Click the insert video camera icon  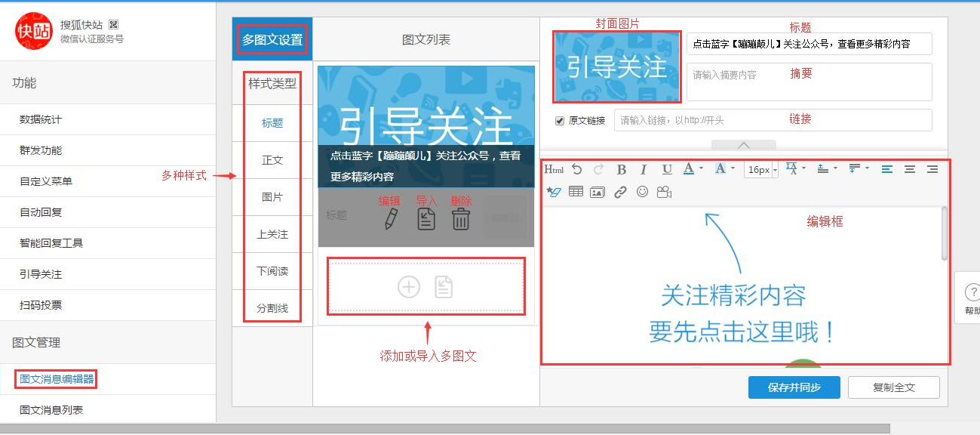[x=664, y=193]
